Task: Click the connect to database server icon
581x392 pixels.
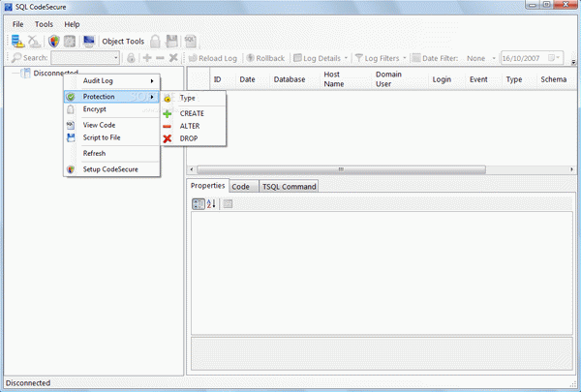Action: 17,41
